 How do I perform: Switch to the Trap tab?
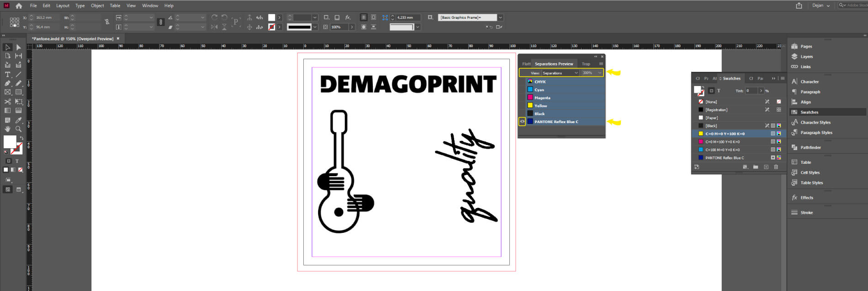coord(586,64)
